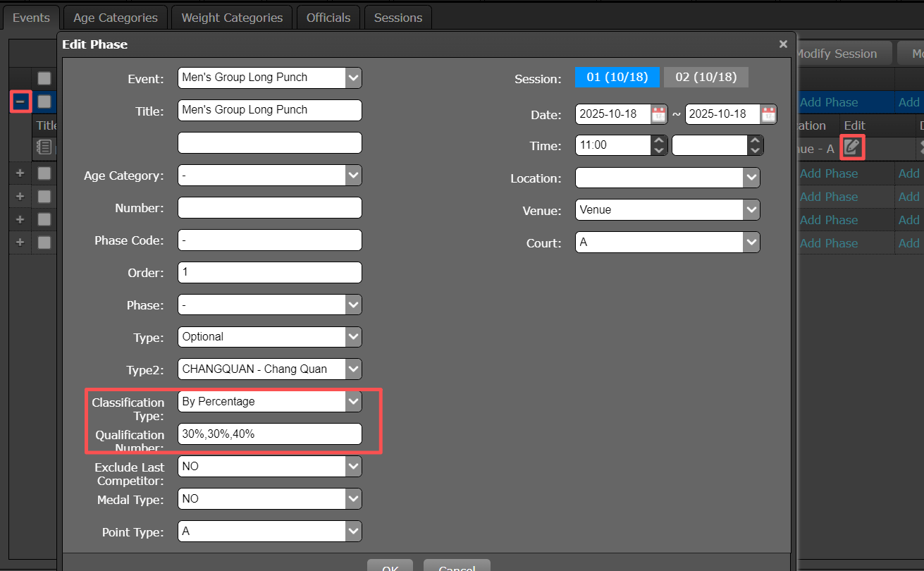
Task: Collapse the expanded event row with minus icon
Action: pos(20,102)
